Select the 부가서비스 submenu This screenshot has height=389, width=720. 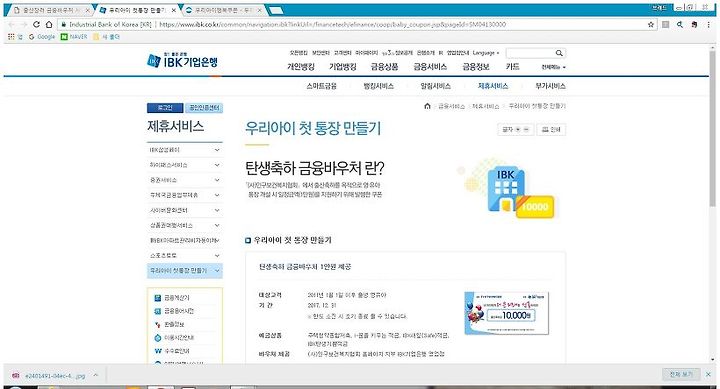(x=550, y=86)
